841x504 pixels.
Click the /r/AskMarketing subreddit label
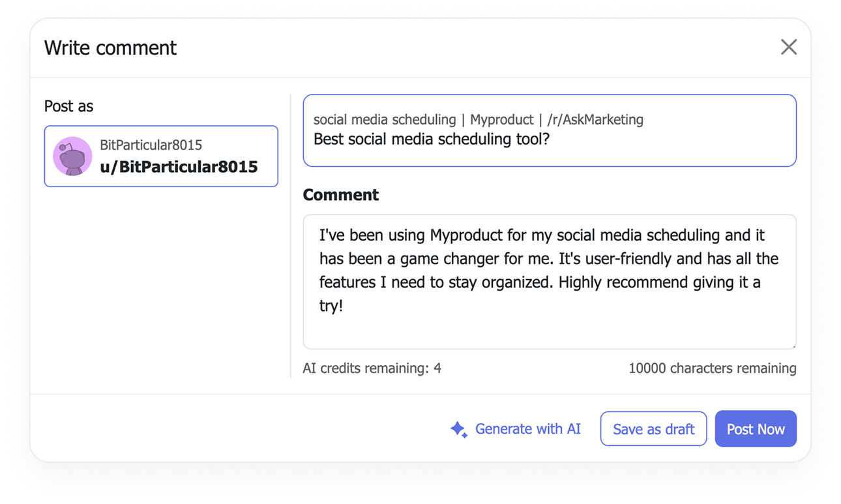pyautogui.click(x=595, y=120)
